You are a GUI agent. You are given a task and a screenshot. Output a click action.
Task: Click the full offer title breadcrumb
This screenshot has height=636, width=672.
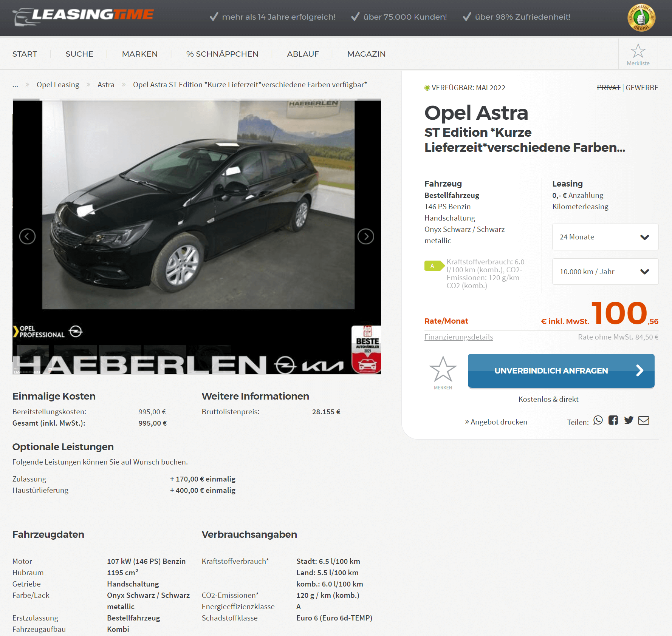[x=250, y=85]
